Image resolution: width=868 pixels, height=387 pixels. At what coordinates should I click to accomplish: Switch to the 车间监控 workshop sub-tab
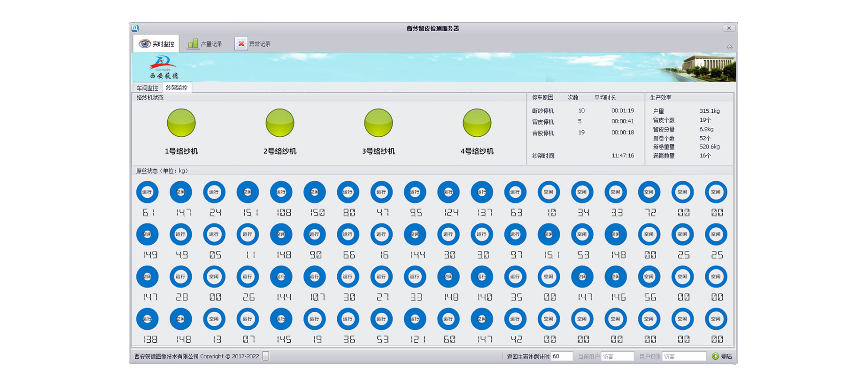pyautogui.click(x=147, y=88)
